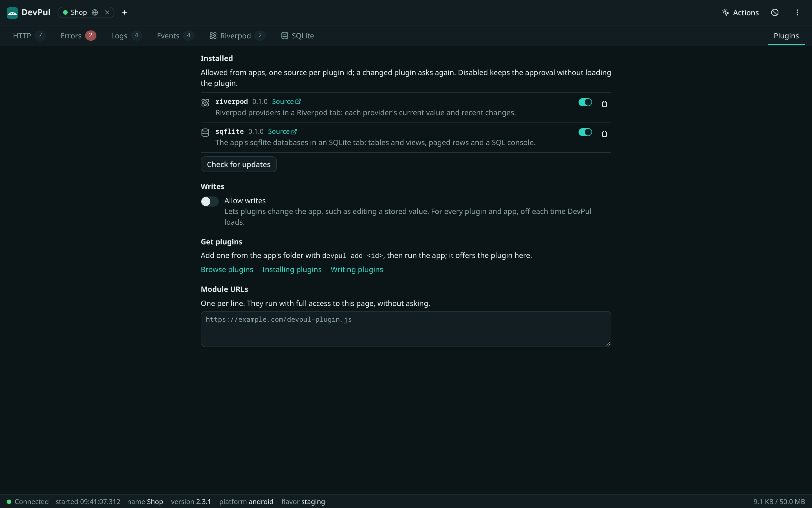Viewport: 812px width, 508px height.
Task: Click the riverpod plugin atom icon
Action: pyautogui.click(x=205, y=102)
